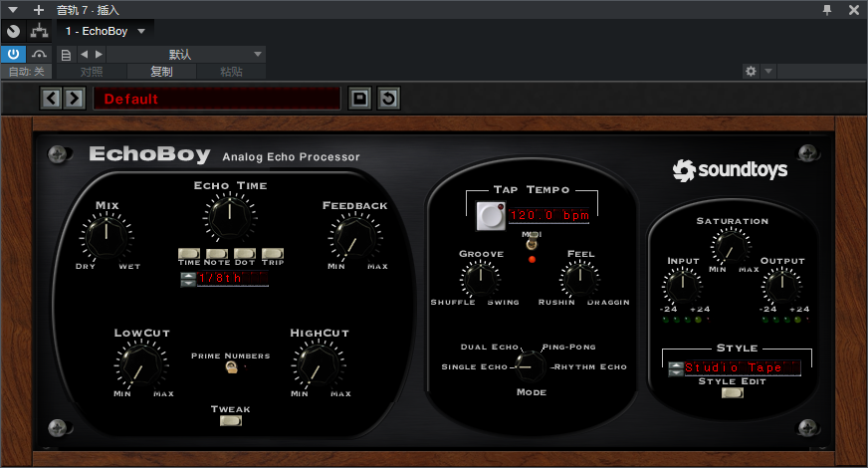Open the preset file page icon
This screenshot has width=868, height=468.
tap(66, 55)
